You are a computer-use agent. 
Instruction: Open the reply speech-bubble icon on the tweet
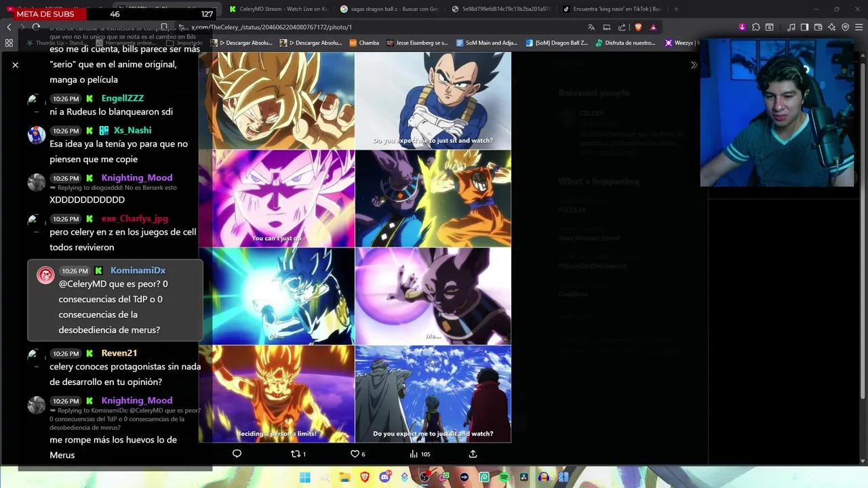pos(237,453)
